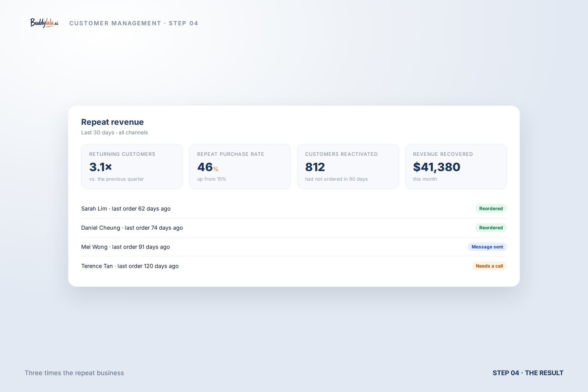Viewport: 588px width, 392px height.
Task: Select the Terence Tan row
Action: click(x=294, y=266)
